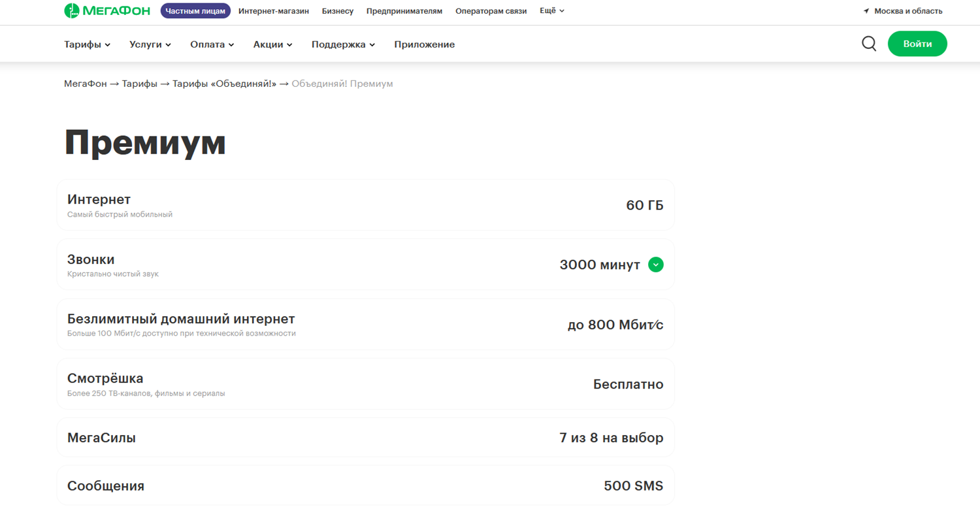Click the 7 из 8 на выбор value
This screenshot has height=516, width=980.
[612, 438]
